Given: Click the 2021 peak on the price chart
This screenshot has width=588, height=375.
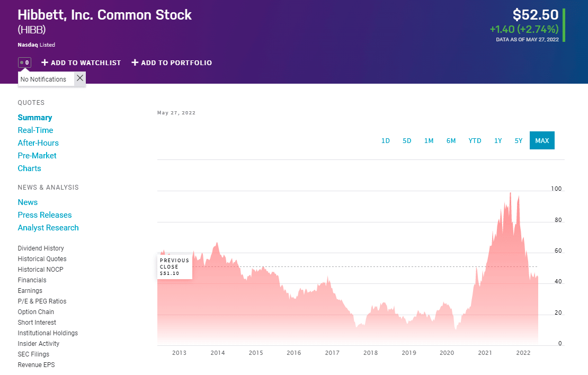Looking at the screenshot, I should coord(510,193).
